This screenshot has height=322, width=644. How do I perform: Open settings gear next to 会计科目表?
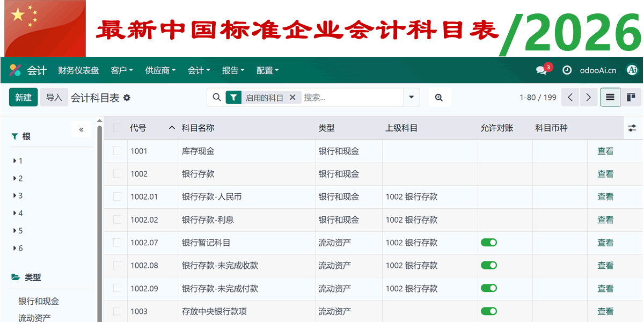tap(127, 97)
